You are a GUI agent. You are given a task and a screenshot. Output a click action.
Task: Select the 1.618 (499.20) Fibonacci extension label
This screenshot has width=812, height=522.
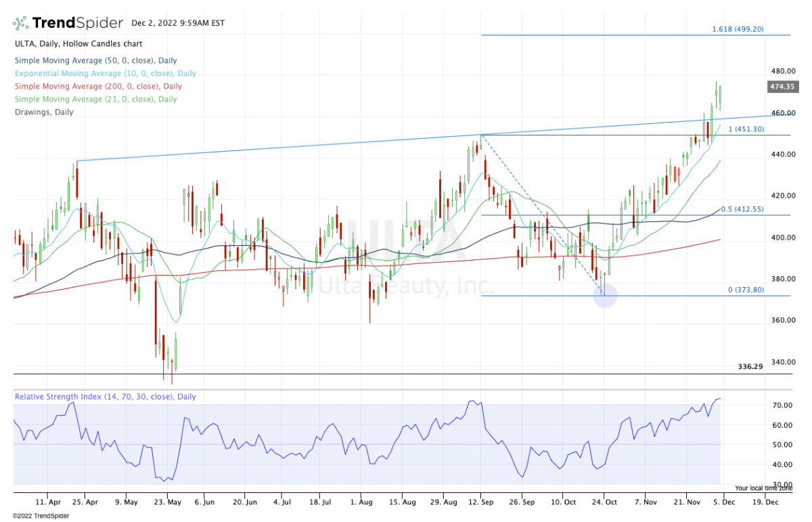pyautogui.click(x=738, y=29)
